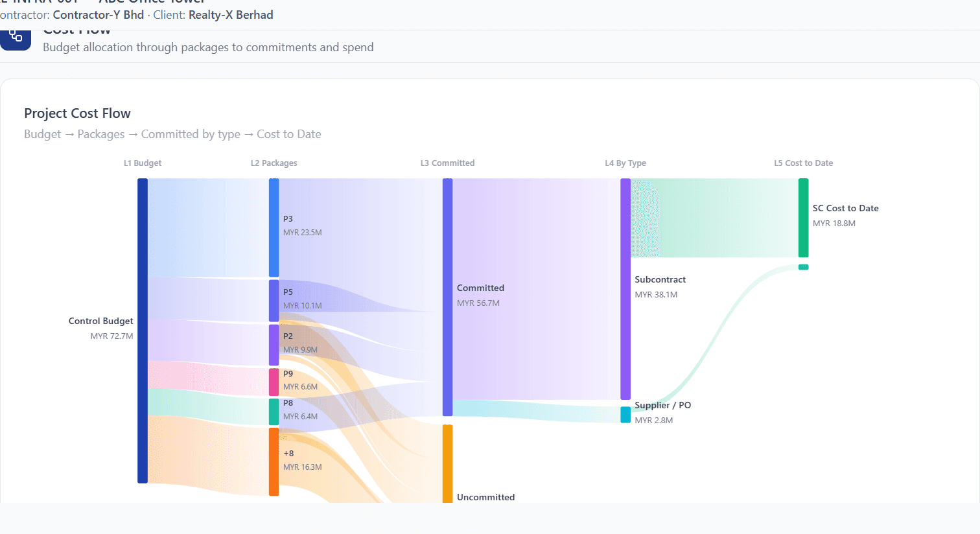Click the L3 Committed column header

pyautogui.click(x=448, y=163)
